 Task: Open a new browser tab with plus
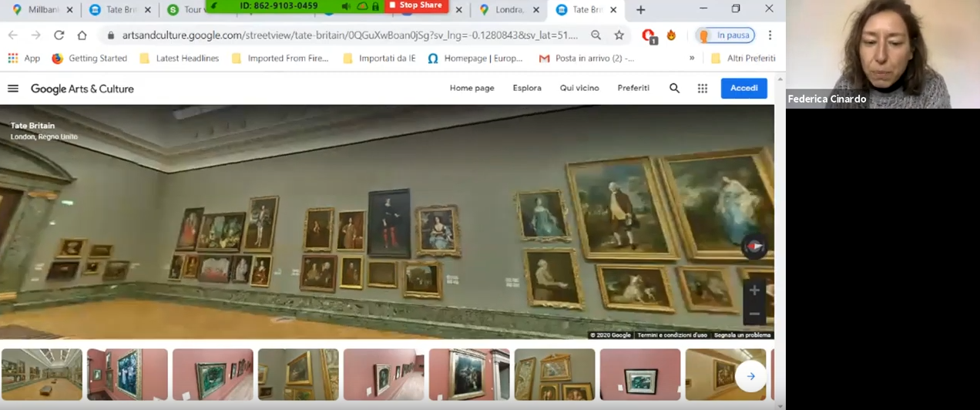[640, 10]
